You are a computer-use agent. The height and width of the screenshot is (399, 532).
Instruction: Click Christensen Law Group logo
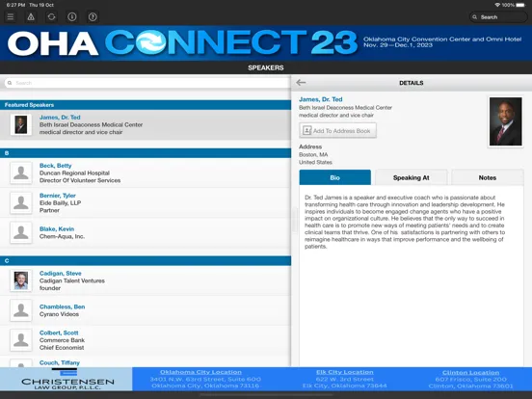[x=66, y=379]
